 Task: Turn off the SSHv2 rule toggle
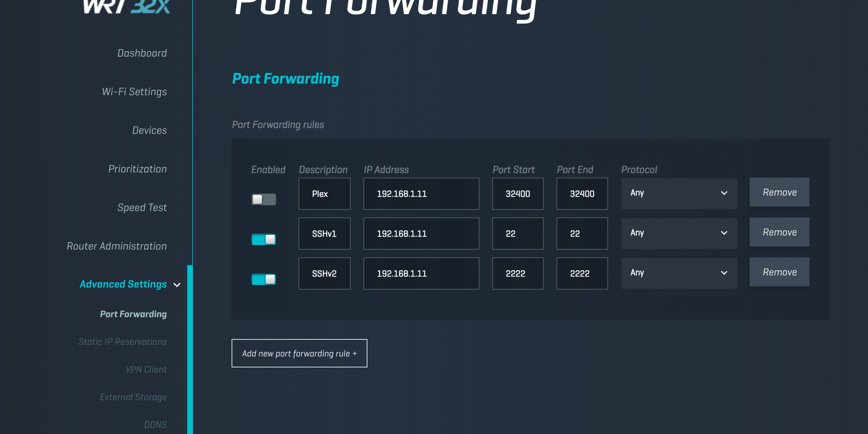click(x=264, y=279)
